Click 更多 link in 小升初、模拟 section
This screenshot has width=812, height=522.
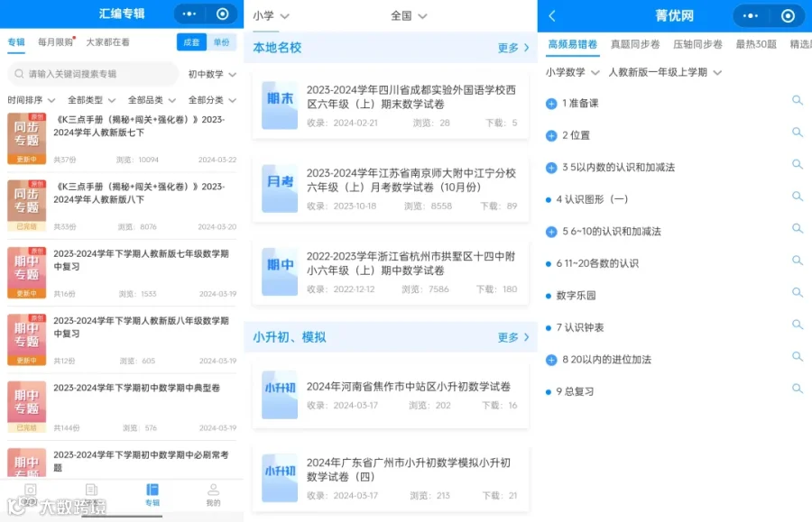pyautogui.click(x=513, y=337)
